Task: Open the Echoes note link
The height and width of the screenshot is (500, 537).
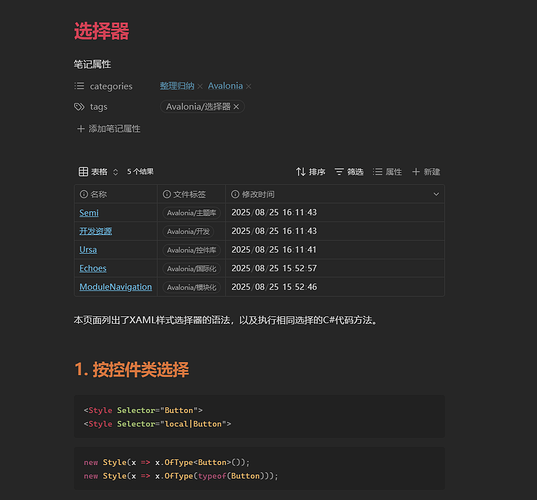Action: 93,268
